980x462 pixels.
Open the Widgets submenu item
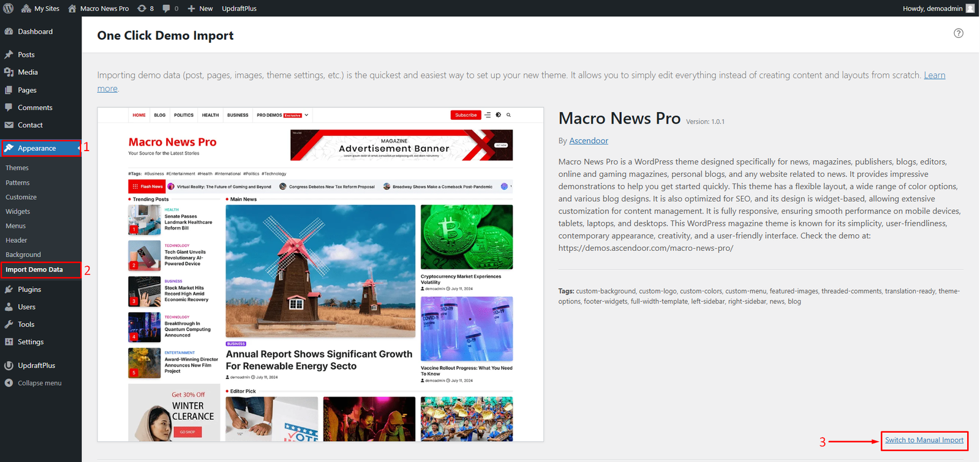coord(18,212)
